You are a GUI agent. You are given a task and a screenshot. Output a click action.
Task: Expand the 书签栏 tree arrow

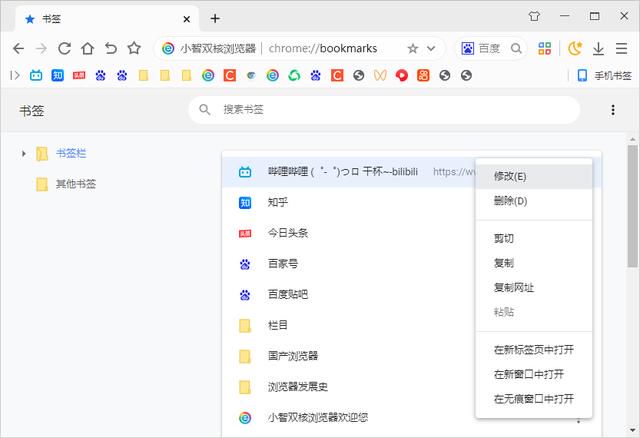click(24, 153)
